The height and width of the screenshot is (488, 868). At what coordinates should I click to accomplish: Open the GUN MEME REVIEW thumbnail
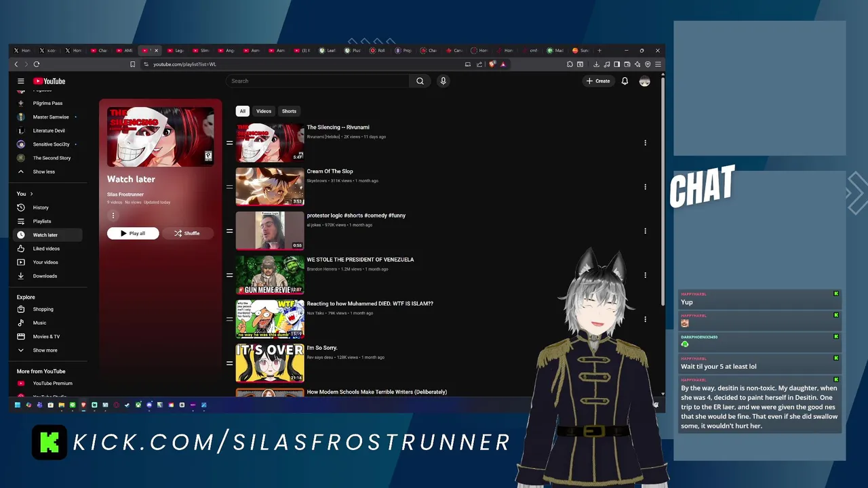[x=270, y=275]
